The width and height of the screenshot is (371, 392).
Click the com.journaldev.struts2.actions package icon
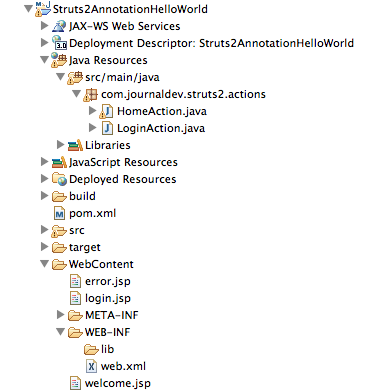coord(91,94)
